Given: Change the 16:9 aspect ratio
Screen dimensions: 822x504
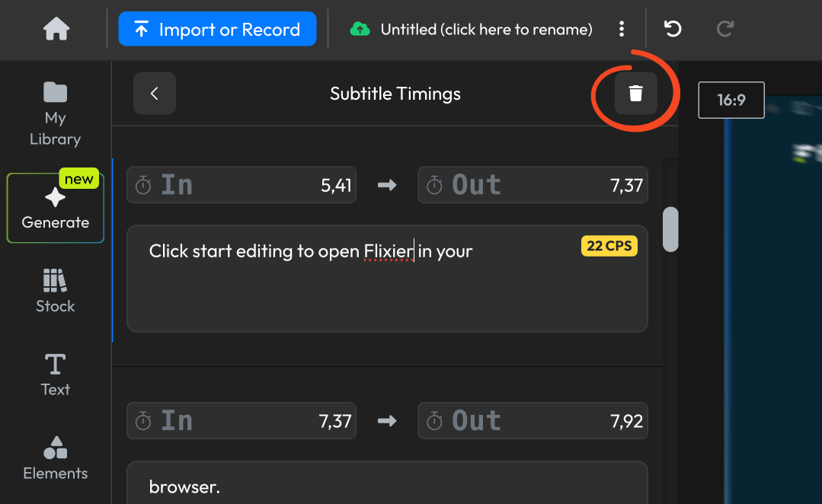Looking at the screenshot, I should (731, 100).
